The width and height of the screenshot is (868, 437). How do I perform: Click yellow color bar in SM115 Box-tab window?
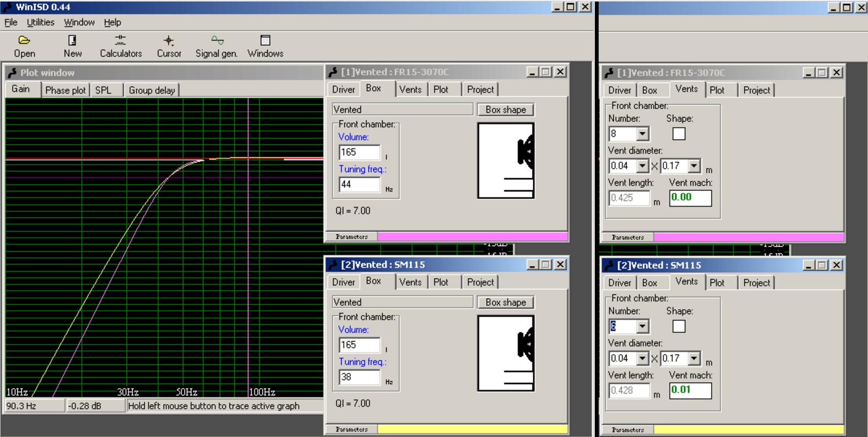472,429
